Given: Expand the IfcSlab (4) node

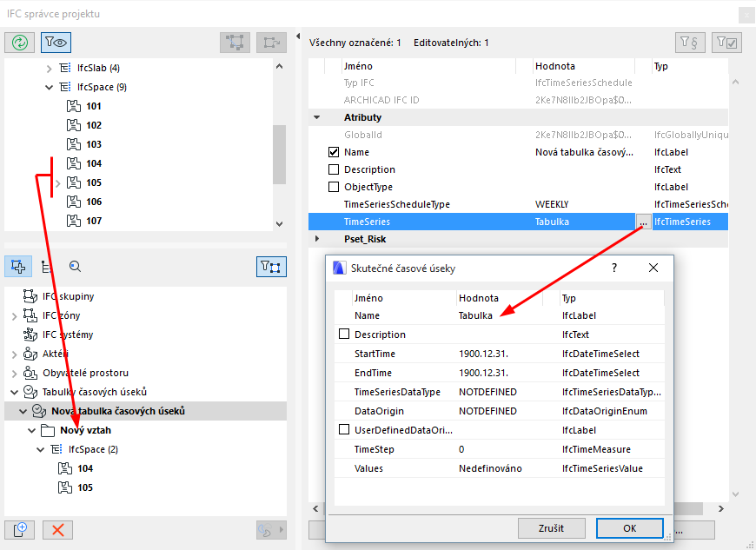Looking at the screenshot, I should 49,69.
